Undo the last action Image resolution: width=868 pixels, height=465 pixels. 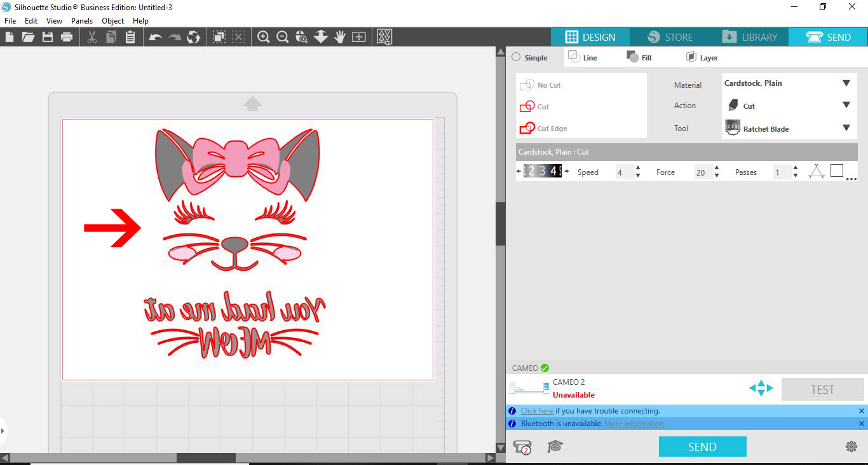click(x=156, y=37)
